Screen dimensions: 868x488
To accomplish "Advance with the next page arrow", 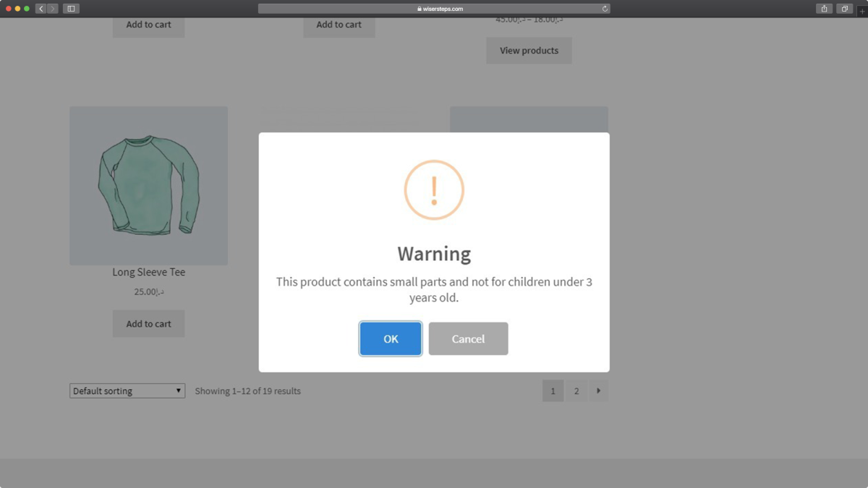I will pyautogui.click(x=598, y=390).
